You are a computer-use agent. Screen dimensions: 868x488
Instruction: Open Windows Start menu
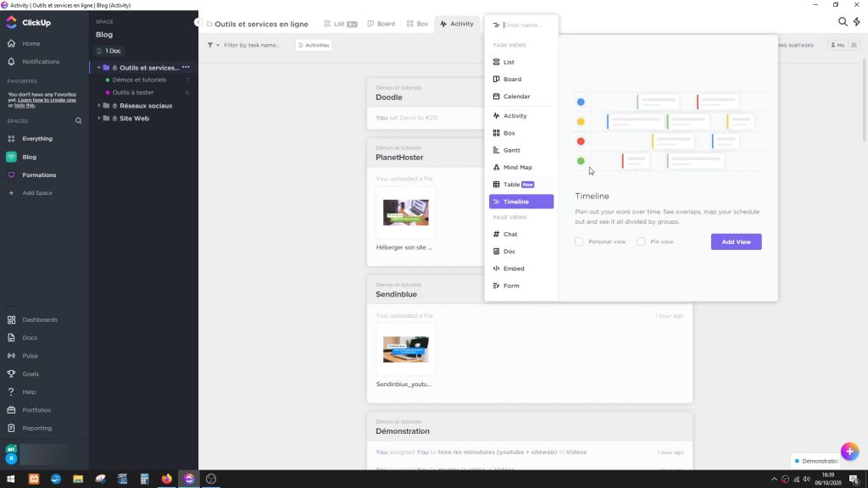pyautogui.click(x=10, y=479)
